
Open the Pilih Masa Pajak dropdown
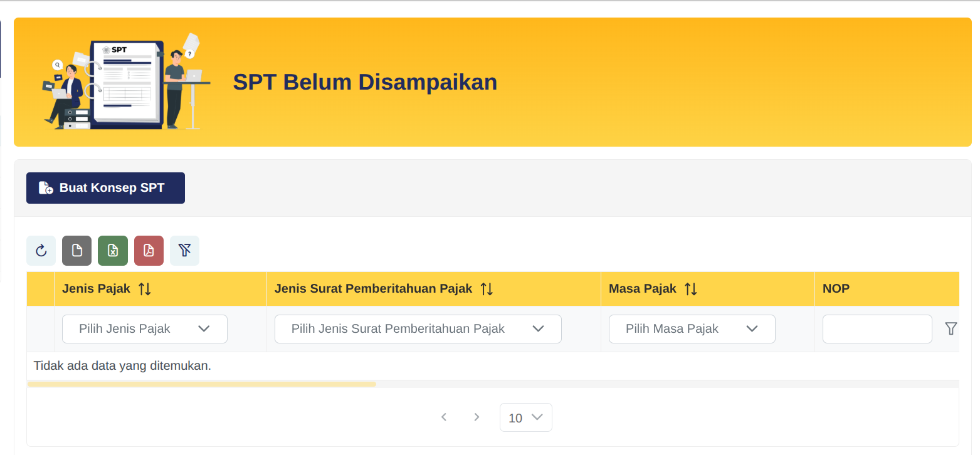click(692, 328)
